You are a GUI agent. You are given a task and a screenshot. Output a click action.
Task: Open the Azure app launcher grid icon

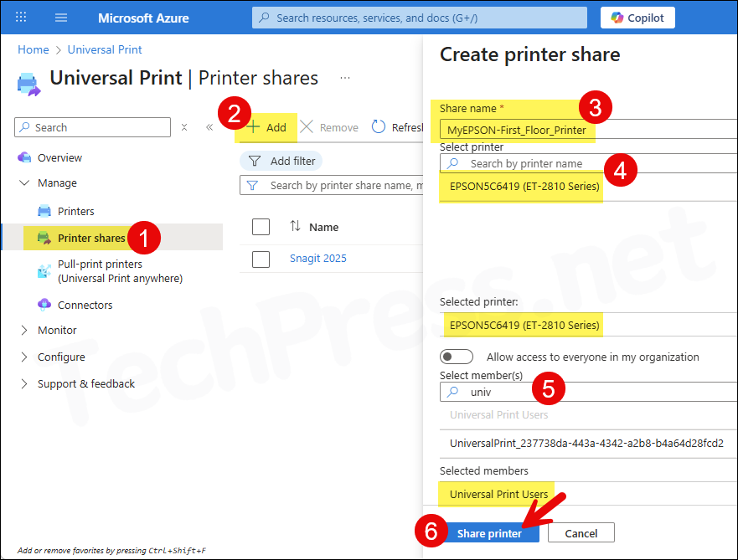[x=21, y=18]
